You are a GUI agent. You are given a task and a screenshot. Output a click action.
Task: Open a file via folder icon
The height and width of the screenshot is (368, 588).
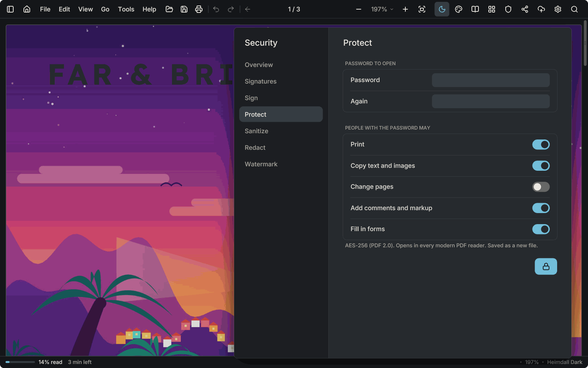point(169,9)
